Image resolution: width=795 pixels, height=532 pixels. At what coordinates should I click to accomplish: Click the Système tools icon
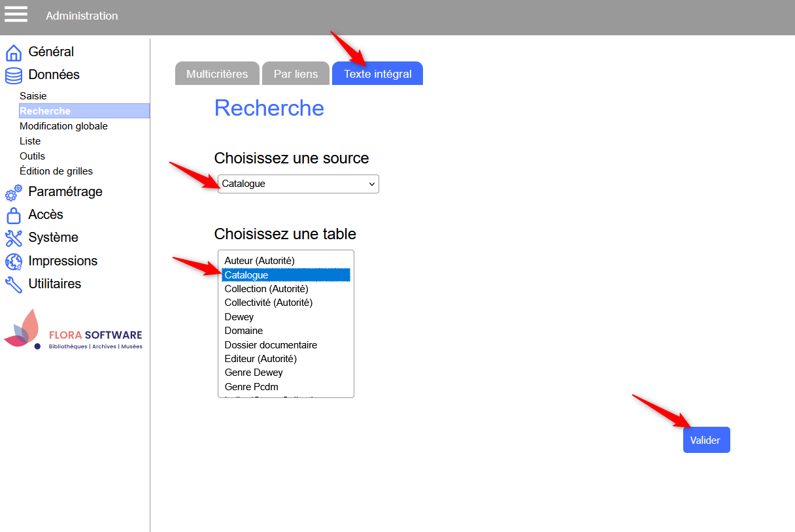click(14, 238)
